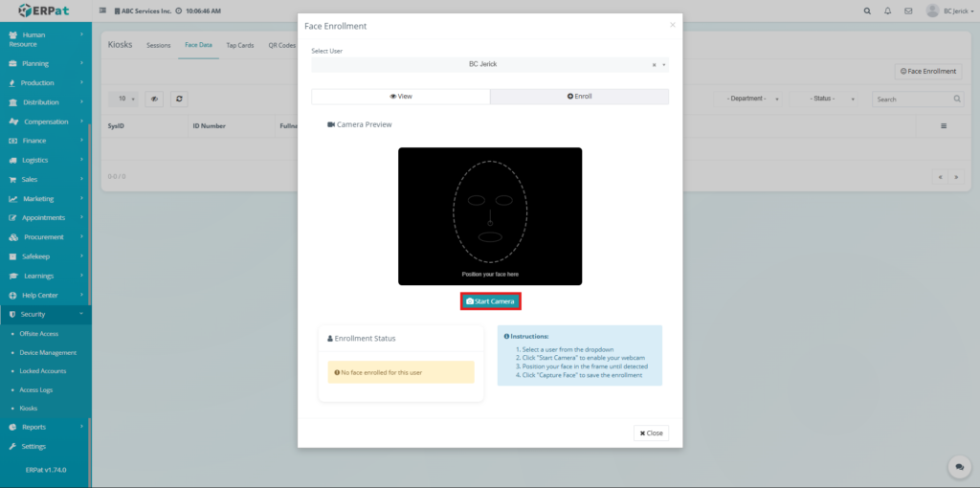Switch to the Face Data tab

point(198,46)
